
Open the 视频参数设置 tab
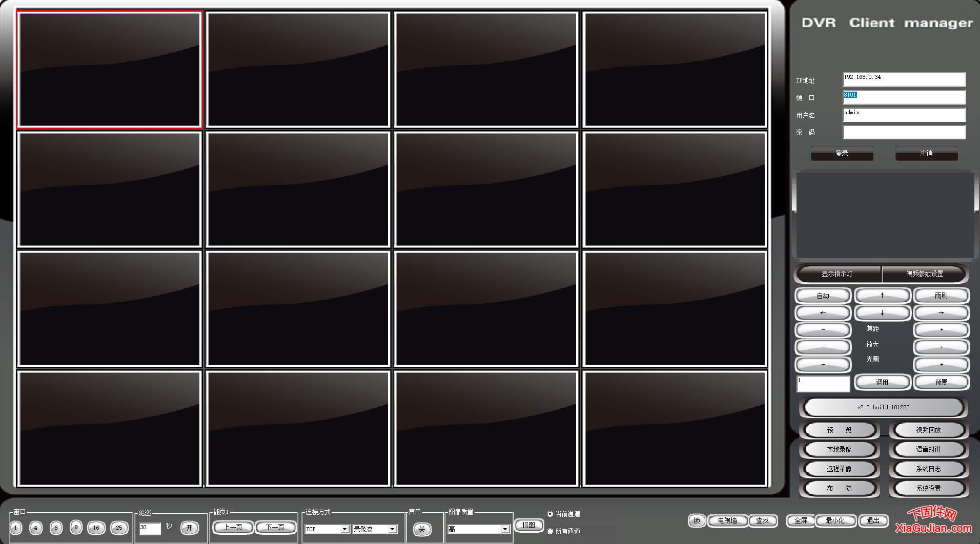pyautogui.click(x=925, y=274)
